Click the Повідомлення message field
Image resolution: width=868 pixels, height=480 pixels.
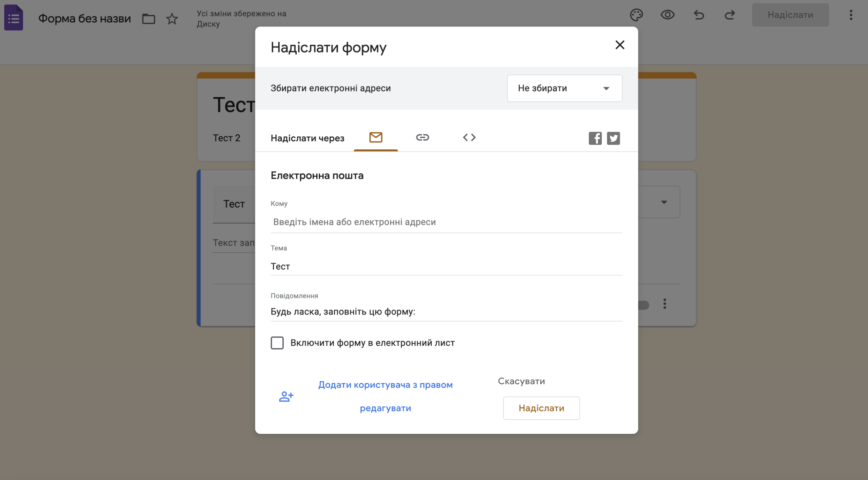[446, 311]
